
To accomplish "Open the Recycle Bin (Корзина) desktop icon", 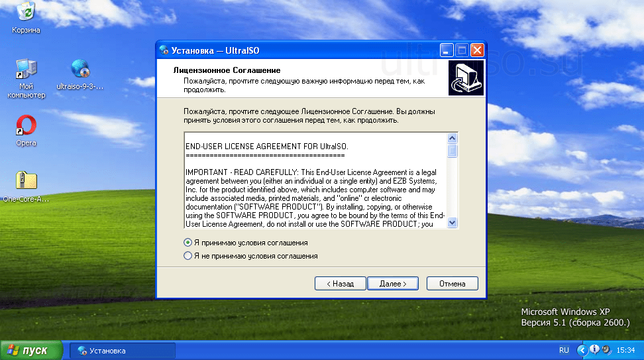I will click(26, 18).
